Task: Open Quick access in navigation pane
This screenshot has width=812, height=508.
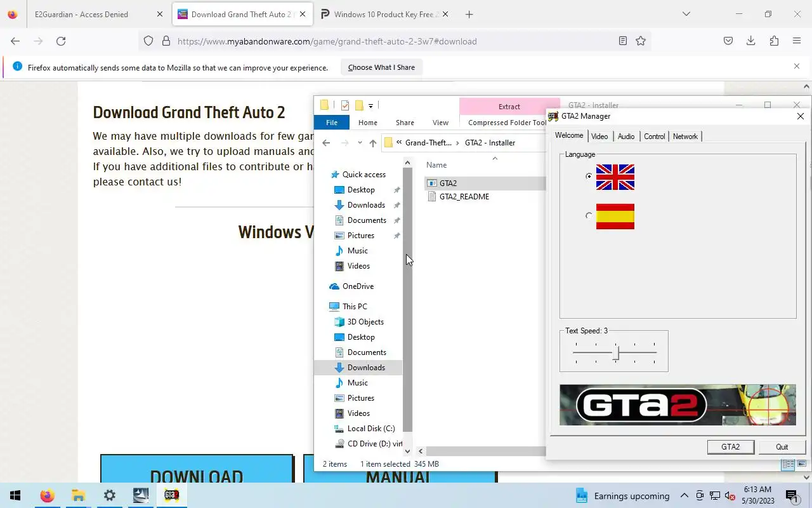Action: pyautogui.click(x=364, y=175)
